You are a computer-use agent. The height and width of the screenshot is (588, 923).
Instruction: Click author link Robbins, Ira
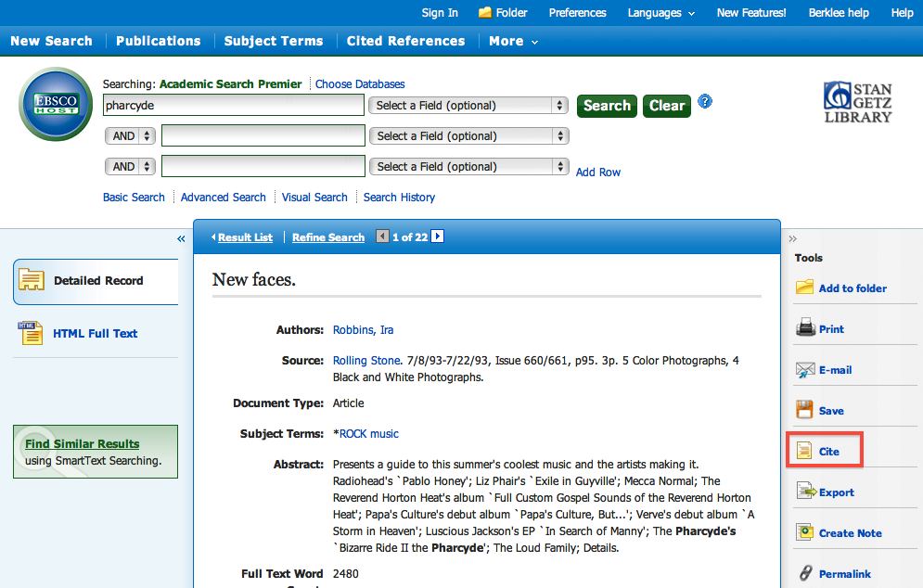pyautogui.click(x=363, y=329)
